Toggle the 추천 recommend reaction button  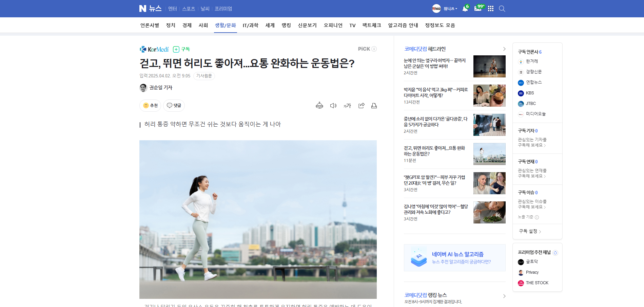pos(150,106)
